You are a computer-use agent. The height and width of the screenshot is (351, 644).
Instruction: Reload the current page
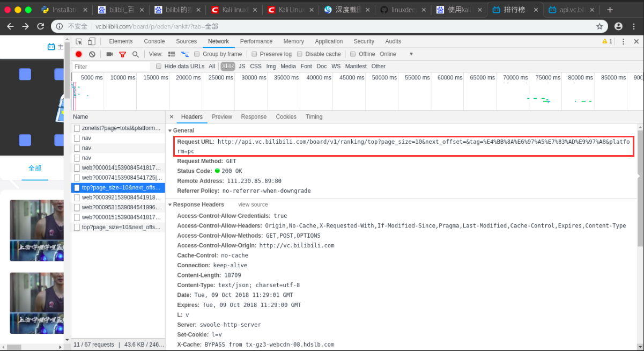41,26
